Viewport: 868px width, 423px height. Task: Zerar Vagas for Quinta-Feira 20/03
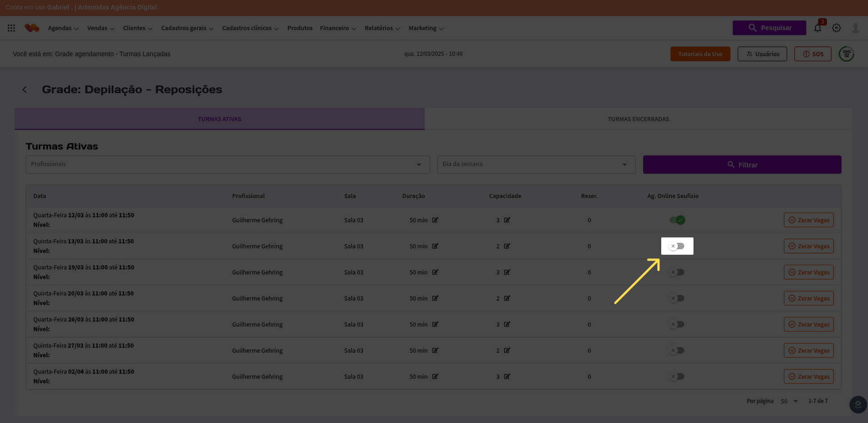tap(808, 298)
